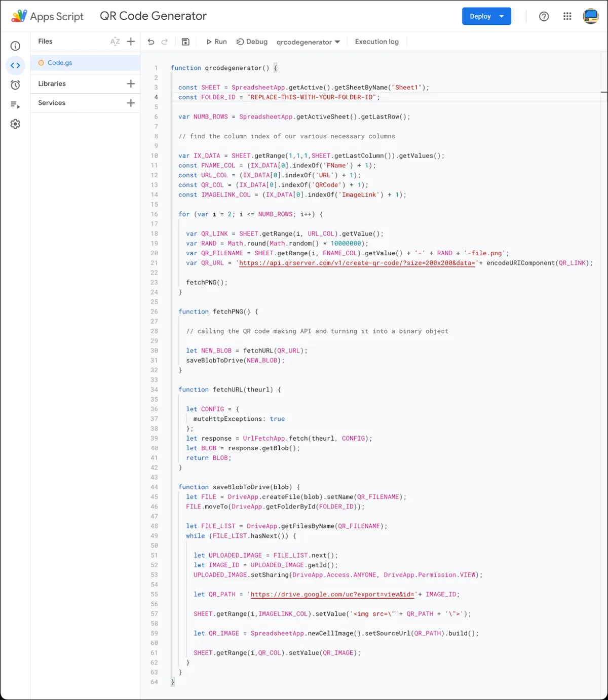
Task: Click the Files header label
Action: tap(45, 42)
